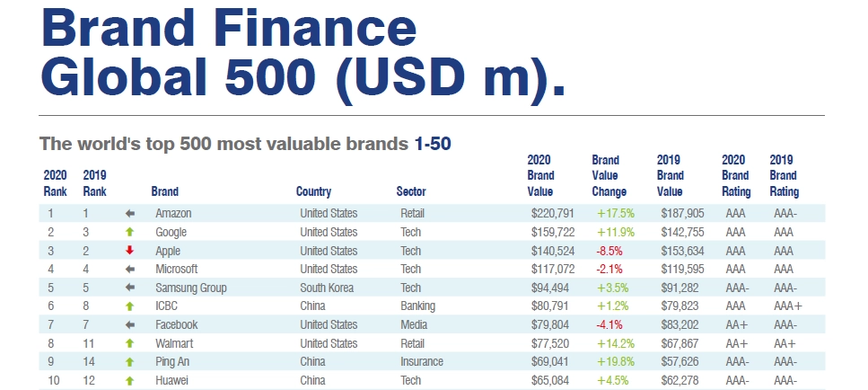The image size is (868, 390).
Task: Click the gray arrow beside Facebook
Action: 130,324
